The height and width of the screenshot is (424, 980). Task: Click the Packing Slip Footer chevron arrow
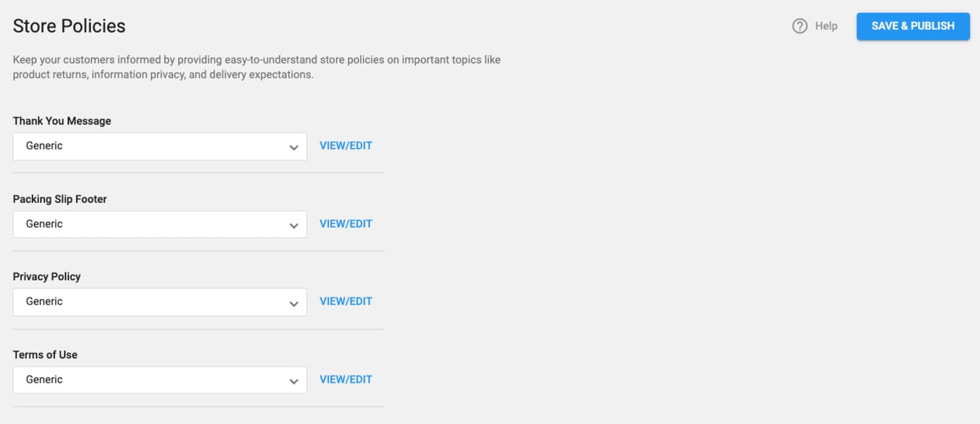293,226
